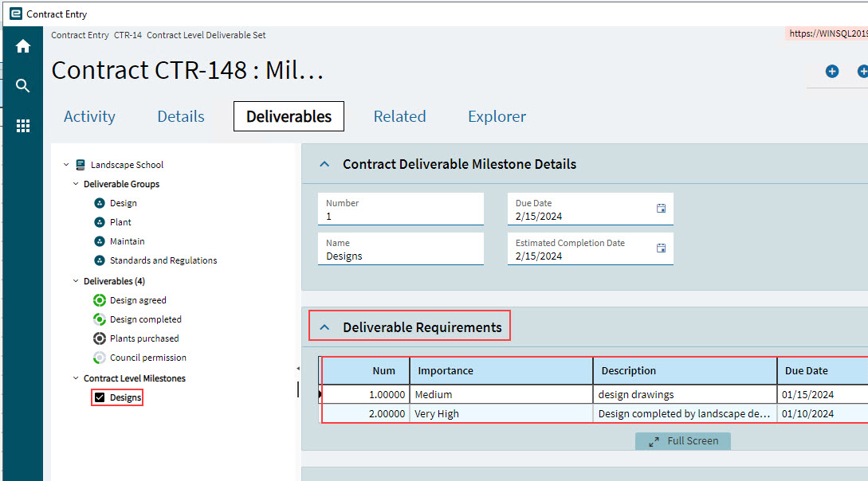The image size is (868, 481).
Task: Click the first blue plus add icon
Action: 831,72
